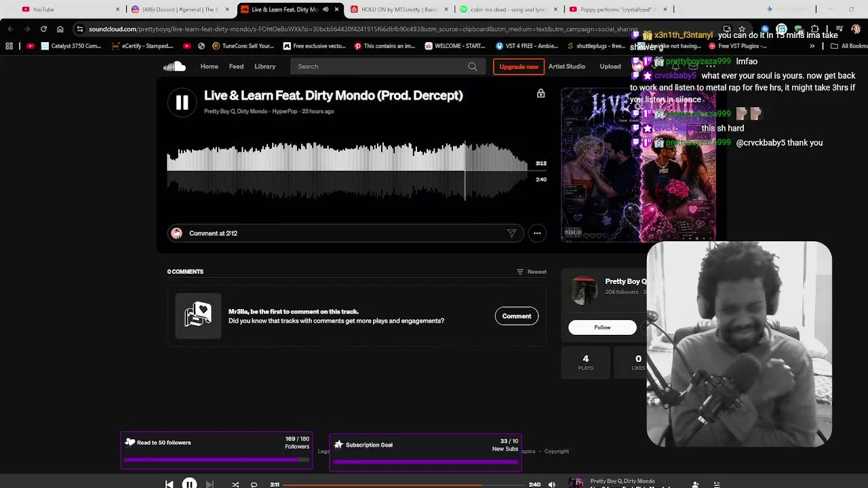Open Artist Studio link
This screenshot has height=488, width=868.
point(566,66)
